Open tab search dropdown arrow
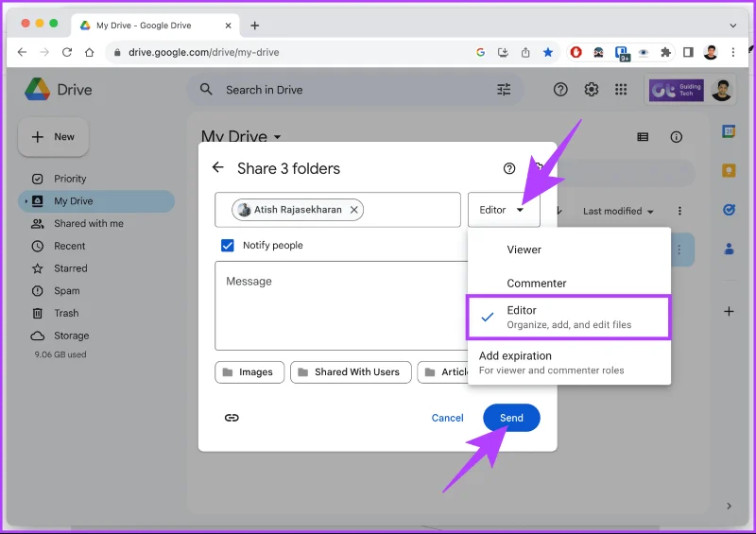Image resolution: width=756 pixels, height=534 pixels. [x=733, y=26]
